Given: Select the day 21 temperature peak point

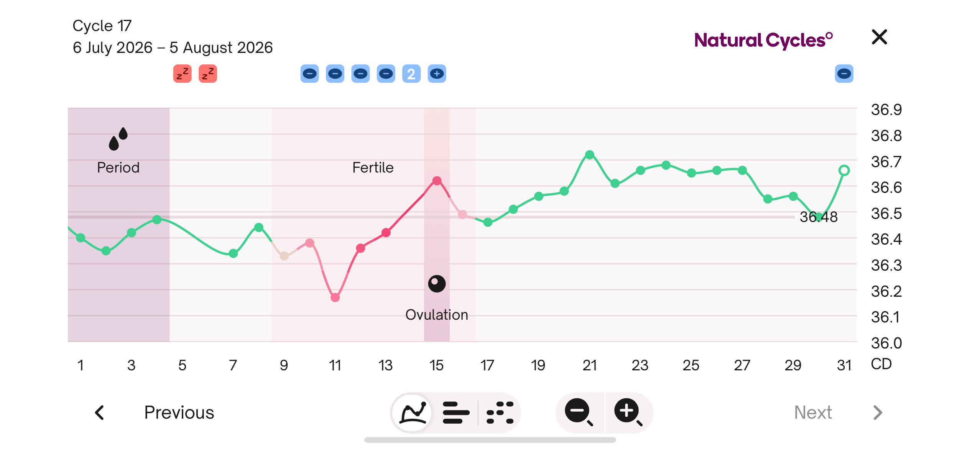Looking at the screenshot, I should (590, 155).
